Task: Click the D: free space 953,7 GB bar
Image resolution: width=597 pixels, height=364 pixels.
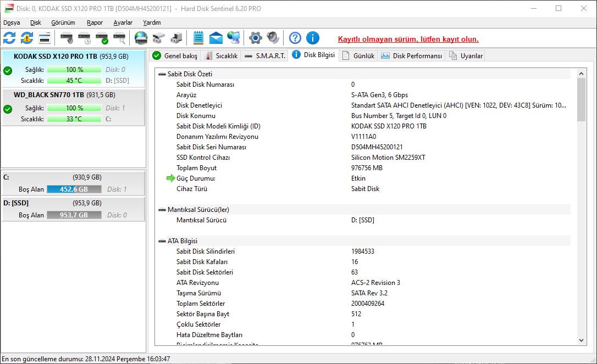Action: [x=74, y=215]
